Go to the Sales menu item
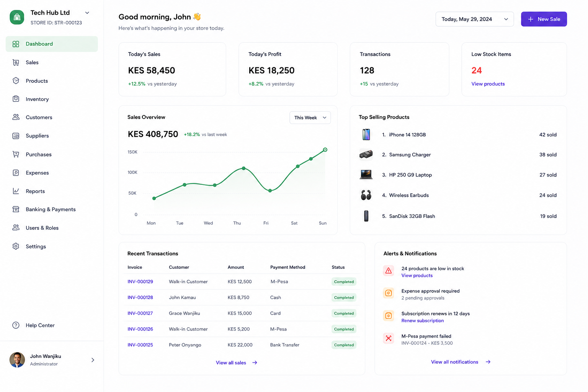 [x=52, y=62]
